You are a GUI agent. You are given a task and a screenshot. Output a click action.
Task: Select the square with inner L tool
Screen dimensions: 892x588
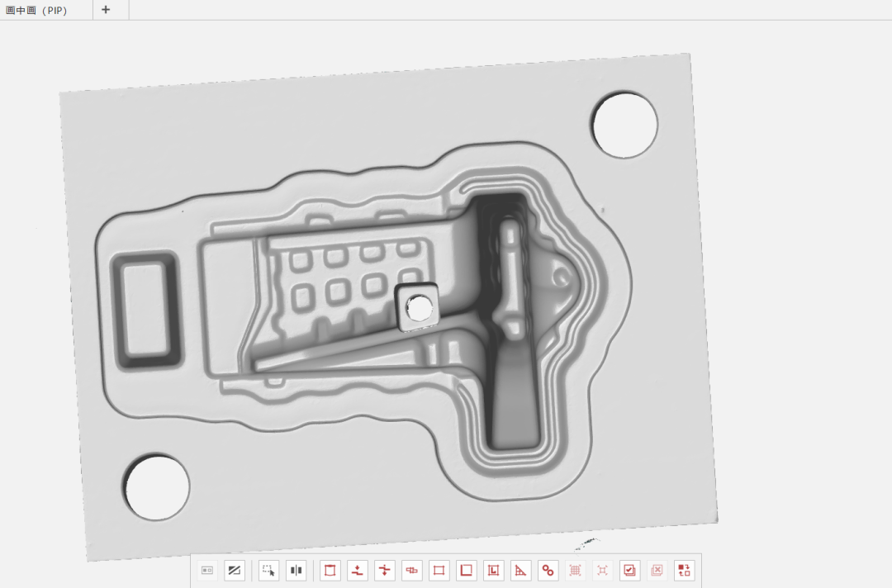[493, 571]
